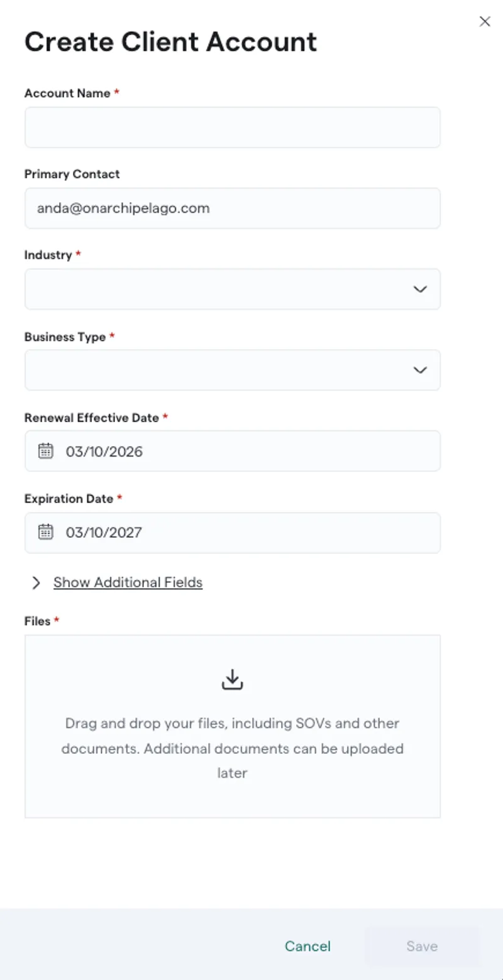
Task: Click the Show Additional Fields link
Action: [128, 582]
